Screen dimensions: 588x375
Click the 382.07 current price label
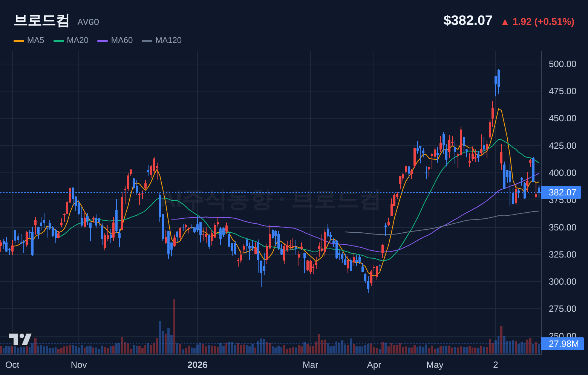(562, 192)
